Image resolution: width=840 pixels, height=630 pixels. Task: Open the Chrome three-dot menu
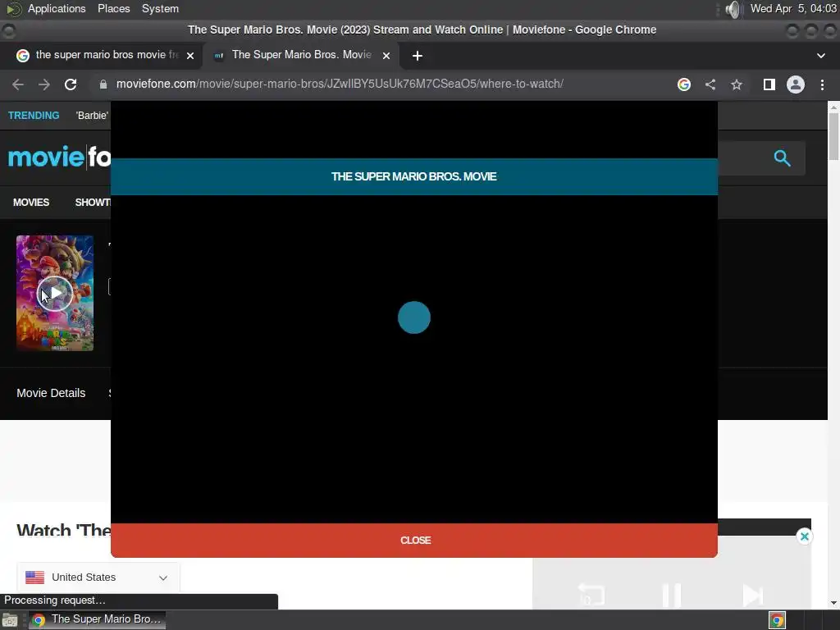pyautogui.click(x=822, y=84)
